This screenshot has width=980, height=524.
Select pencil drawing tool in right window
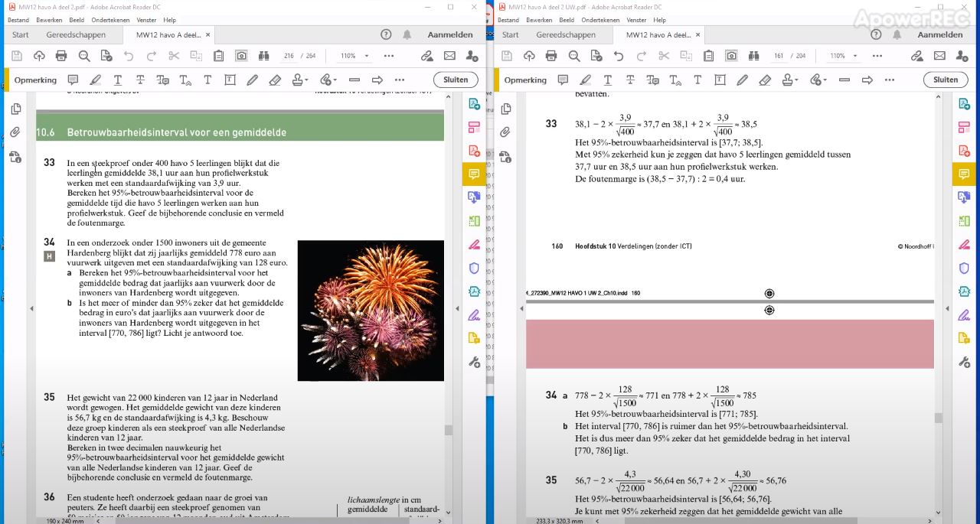click(742, 80)
